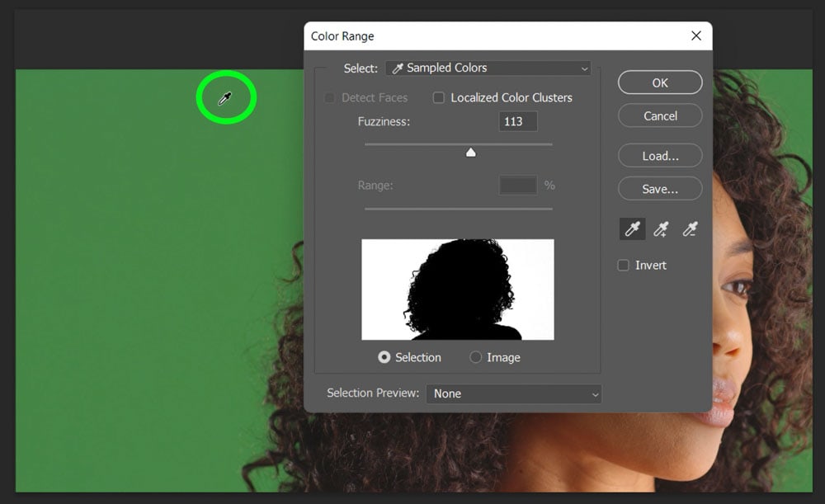
Task: Confirm with the OK button
Action: pyautogui.click(x=660, y=82)
